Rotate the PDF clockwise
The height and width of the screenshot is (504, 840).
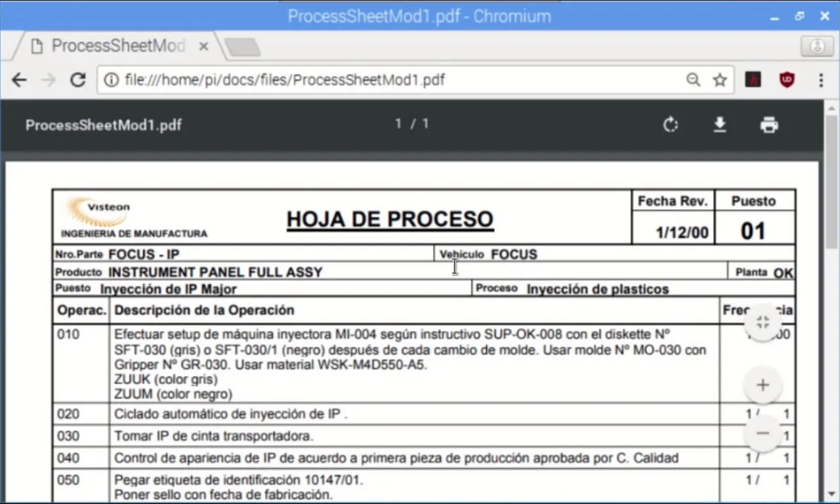click(x=670, y=125)
